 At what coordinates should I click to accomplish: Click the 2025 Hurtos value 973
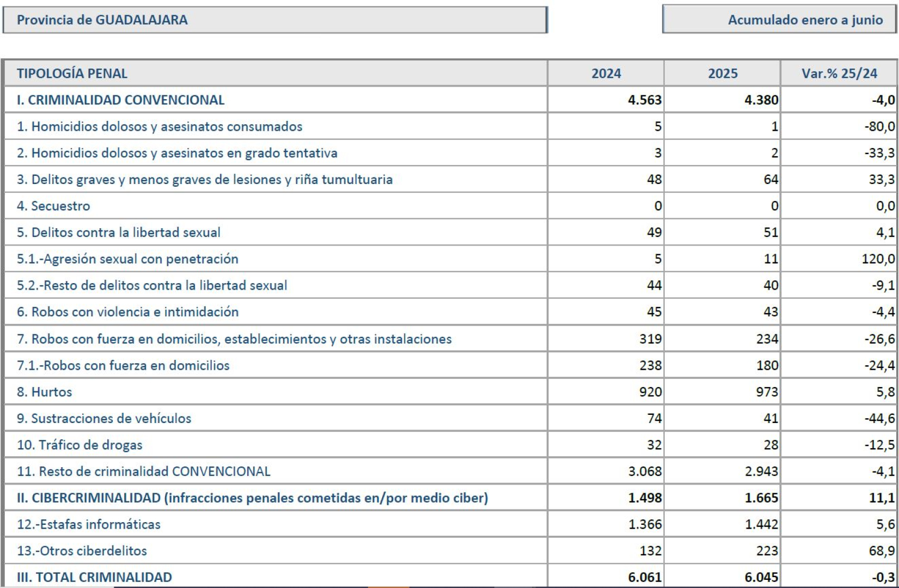[766, 392]
